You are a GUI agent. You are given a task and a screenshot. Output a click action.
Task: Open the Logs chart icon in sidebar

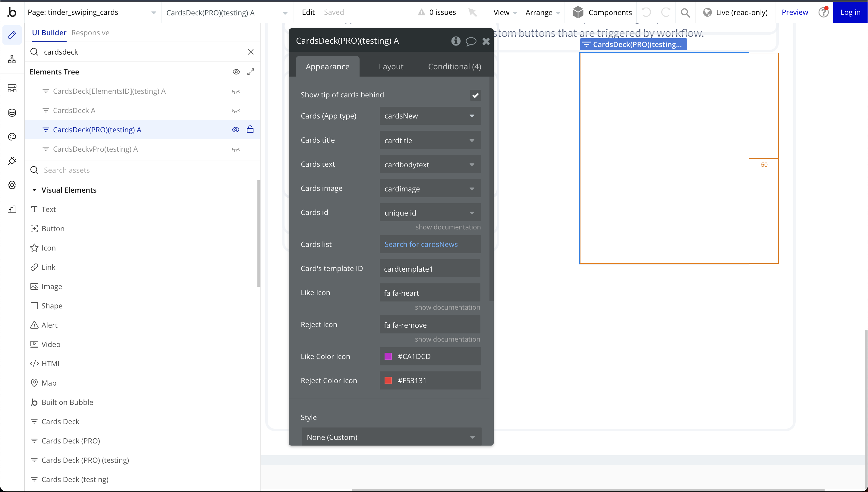click(x=12, y=209)
